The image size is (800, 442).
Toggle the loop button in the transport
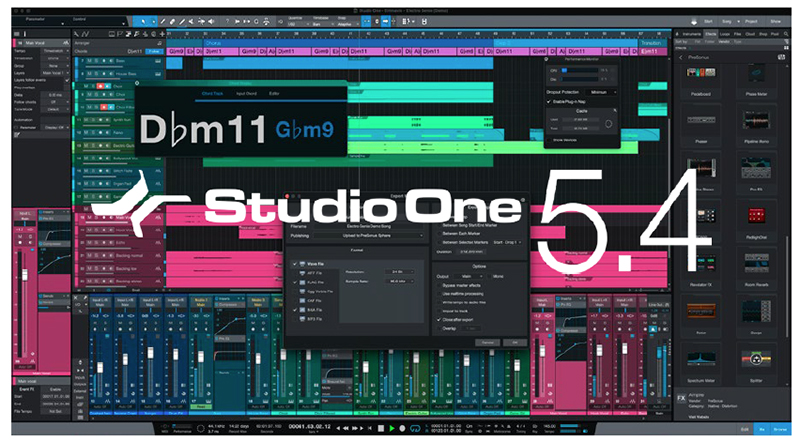click(415, 428)
